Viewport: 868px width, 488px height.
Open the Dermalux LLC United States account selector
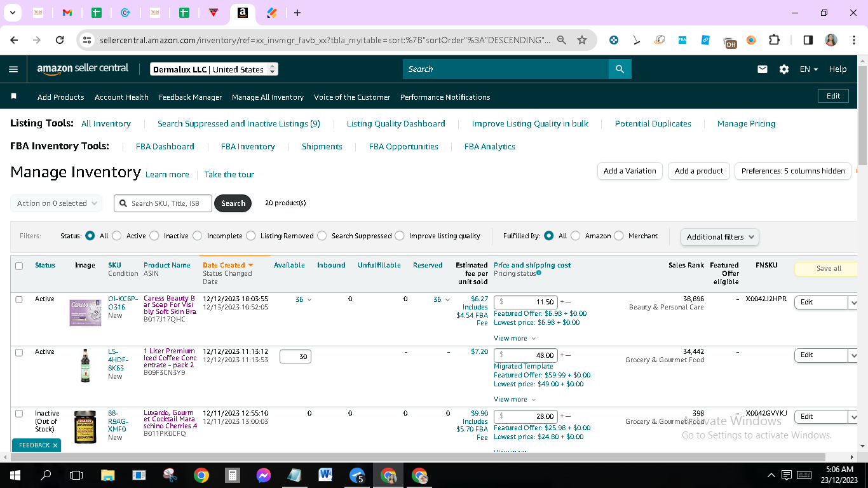pyautogui.click(x=214, y=69)
